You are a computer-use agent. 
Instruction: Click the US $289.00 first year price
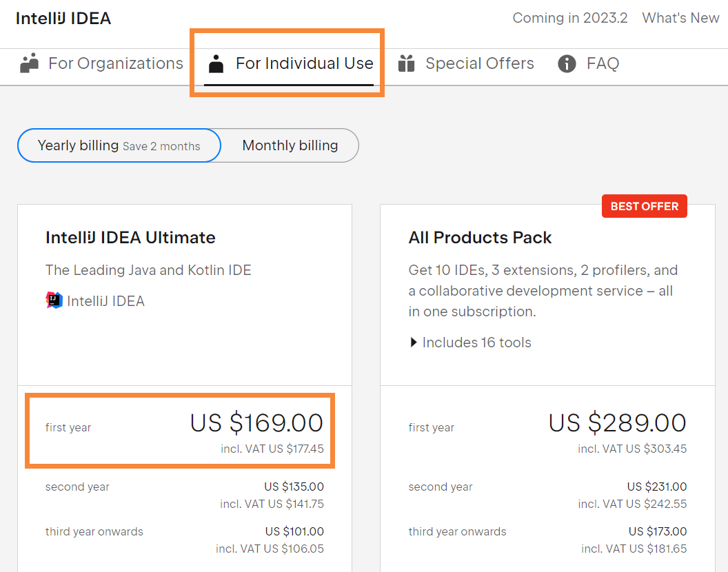[x=618, y=423]
